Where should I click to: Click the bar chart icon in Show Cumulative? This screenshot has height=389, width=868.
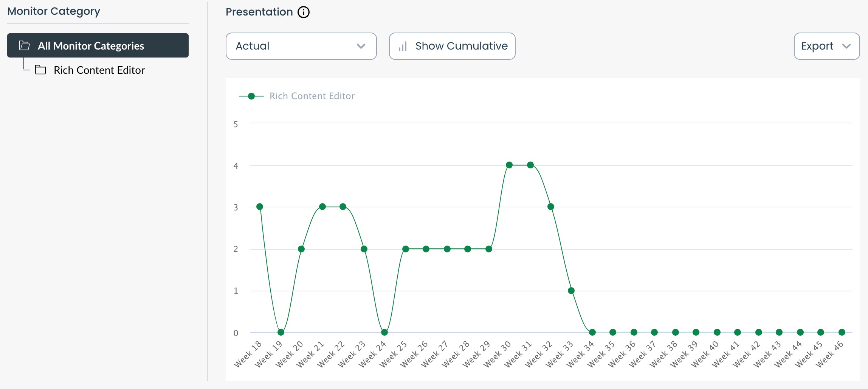click(403, 46)
